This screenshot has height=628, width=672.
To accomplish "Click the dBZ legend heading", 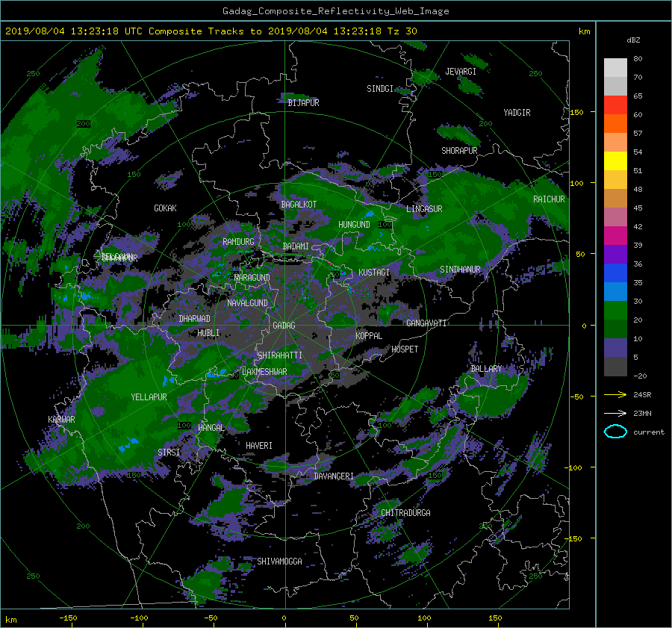I will click(633, 40).
